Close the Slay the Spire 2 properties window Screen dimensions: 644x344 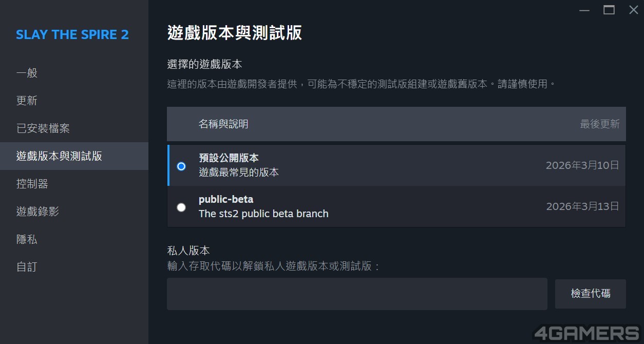click(x=634, y=10)
